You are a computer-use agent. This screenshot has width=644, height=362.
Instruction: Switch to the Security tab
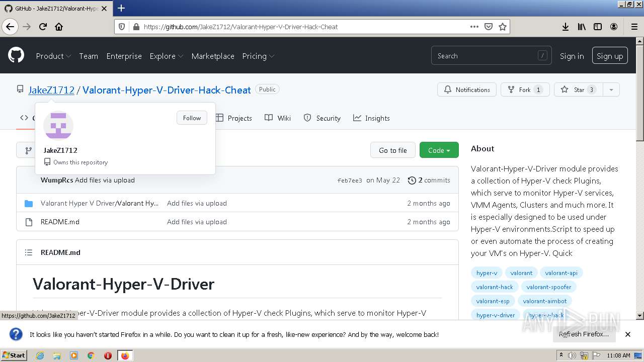[322, 118]
